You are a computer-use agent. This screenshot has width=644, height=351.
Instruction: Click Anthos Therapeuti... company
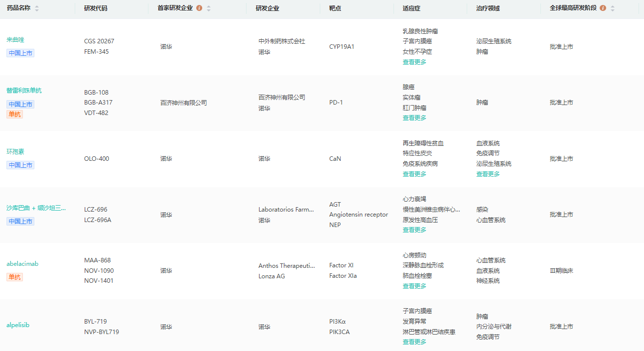pos(287,266)
